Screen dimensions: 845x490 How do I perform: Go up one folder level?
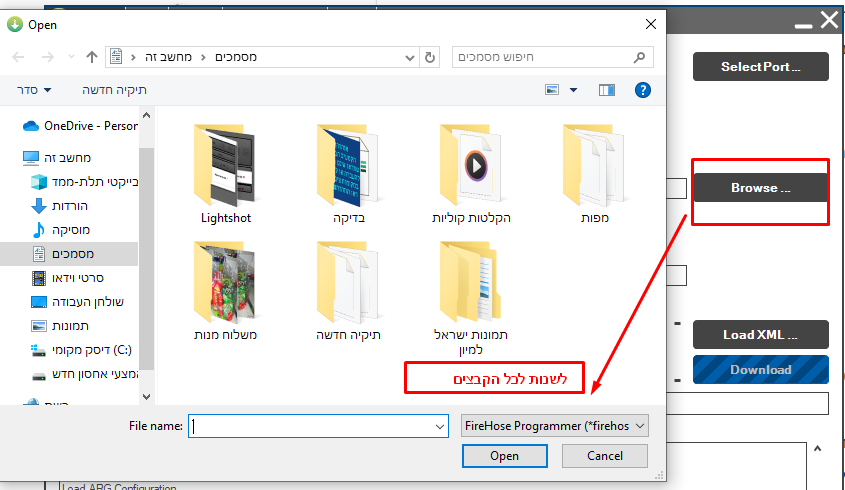92,57
